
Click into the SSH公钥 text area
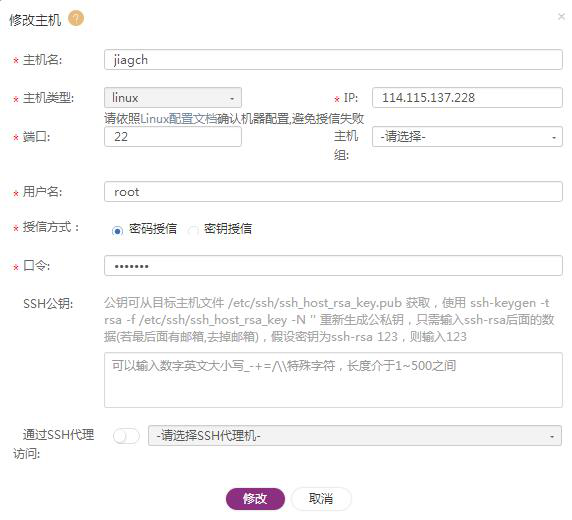click(333, 380)
